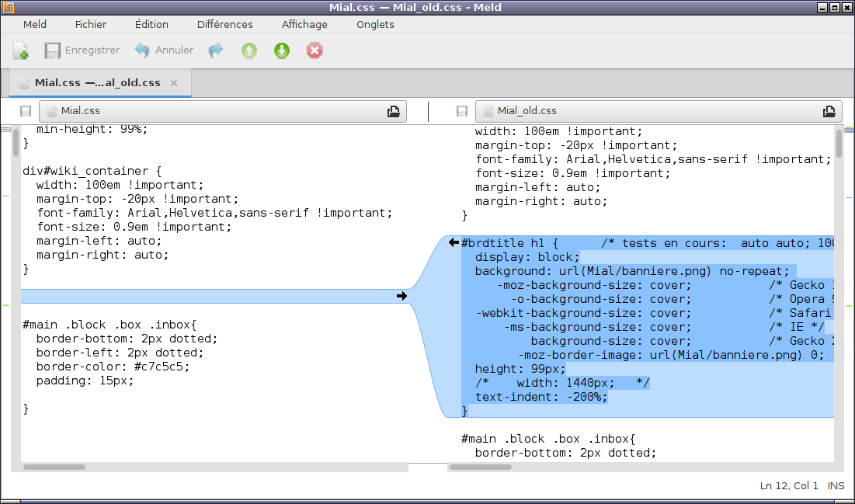Click the Annuler undo button
Screen dimensions: 855x504
tap(164, 50)
